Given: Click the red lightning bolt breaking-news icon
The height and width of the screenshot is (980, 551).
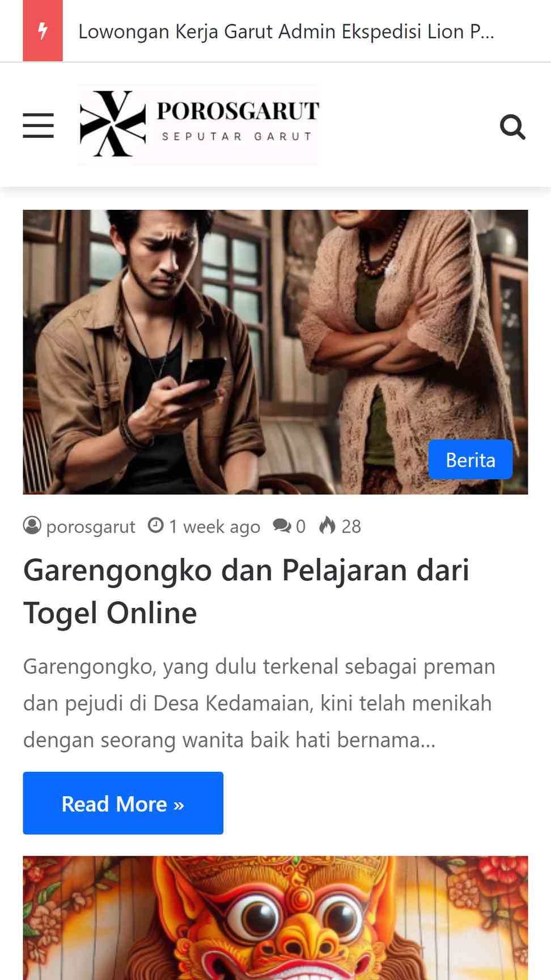Looking at the screenshot, I should (43, 31).
